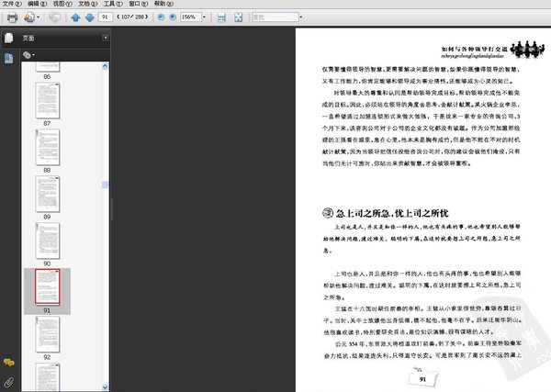Collapse the pages panel via header button
551x392 pixels.
point(105,38)
